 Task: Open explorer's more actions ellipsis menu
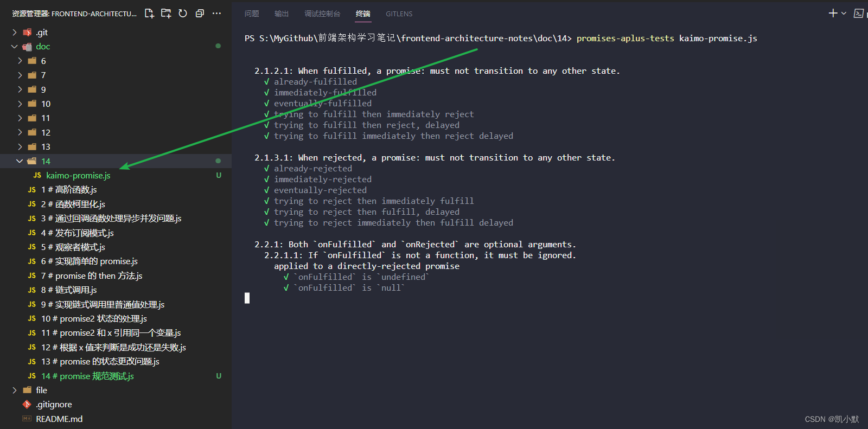pos(216,14)
